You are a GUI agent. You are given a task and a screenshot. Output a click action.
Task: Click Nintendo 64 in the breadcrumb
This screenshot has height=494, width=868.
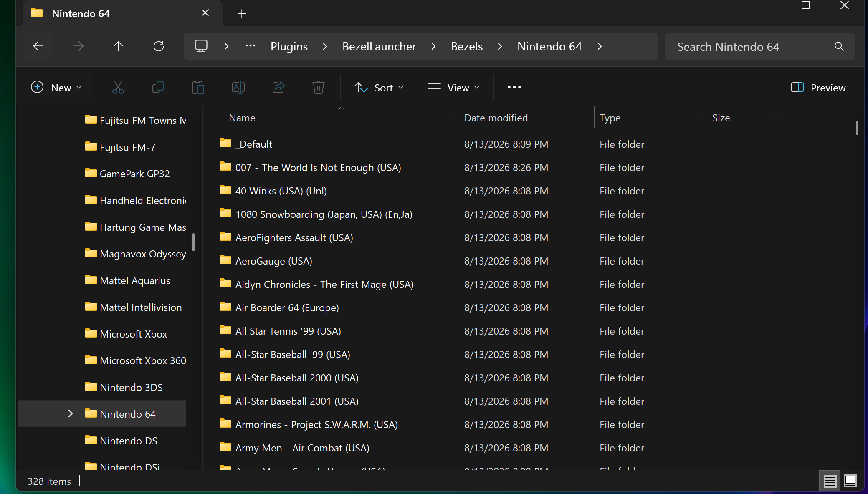(x=549, y=46)
